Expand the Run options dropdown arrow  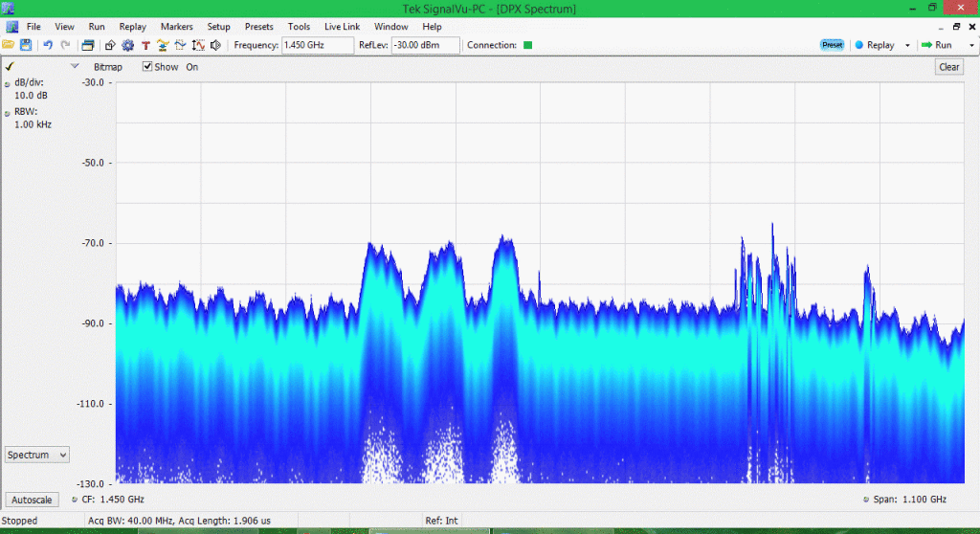tap(971, 45)
